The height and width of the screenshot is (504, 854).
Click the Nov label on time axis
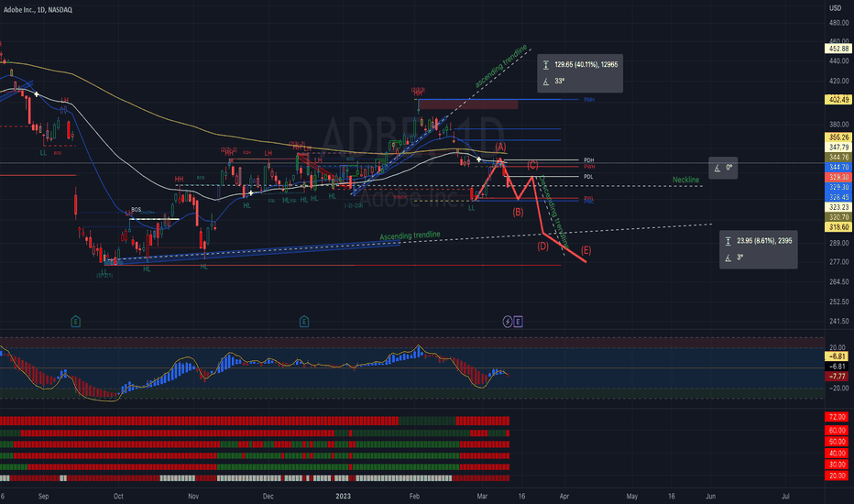(x=193, y=497)
